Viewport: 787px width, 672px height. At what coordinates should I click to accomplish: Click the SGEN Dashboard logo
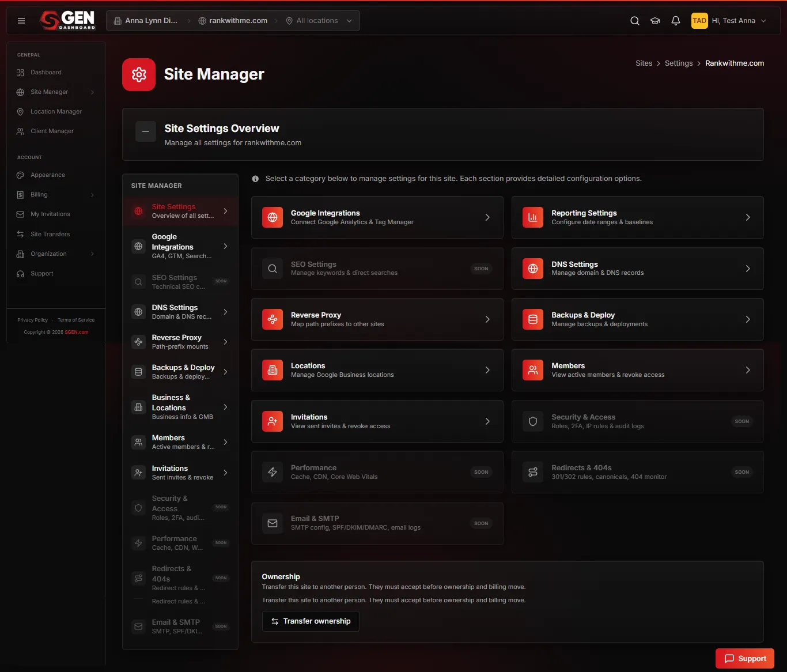pyautogui.click(x=68, y=20)
